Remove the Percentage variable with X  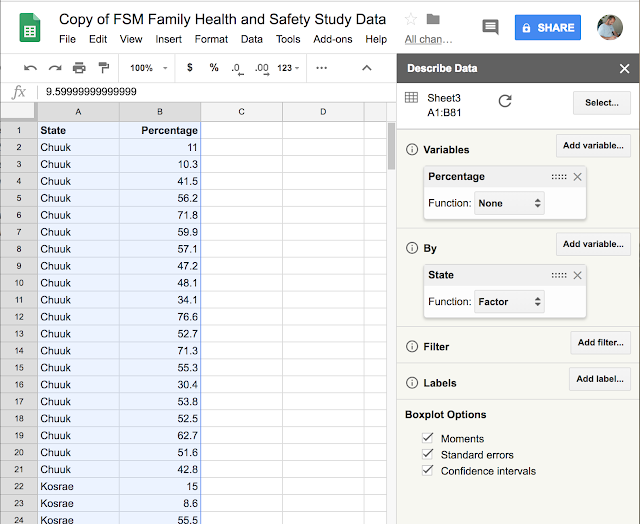click(x=577, y=177)
